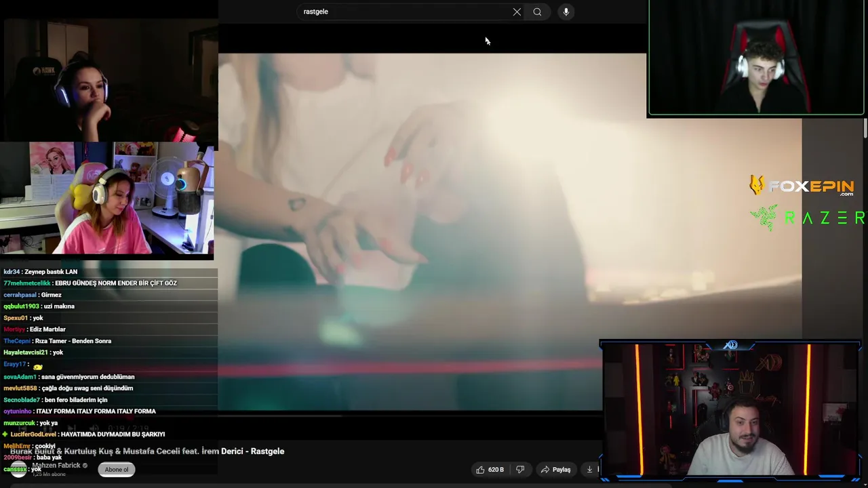This screenshot has height=488, width=868.
Task: Click chat message 'Girmez' by cerrahpasal
Action: point(51,295)
